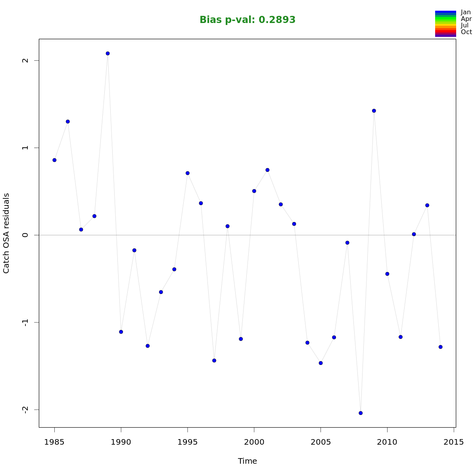Select the 1997 data point near -1.45
The width and height of the screenshot is (476, 476).
point(214,361)
